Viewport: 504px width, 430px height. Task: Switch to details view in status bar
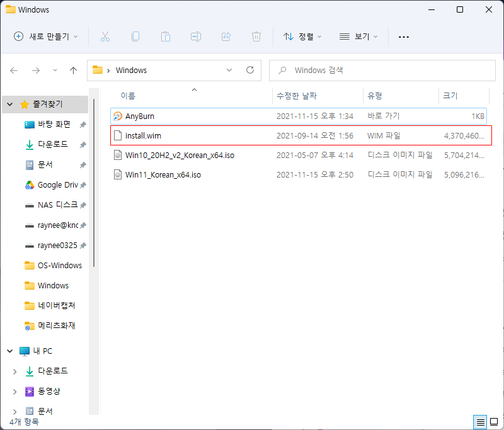480,422
